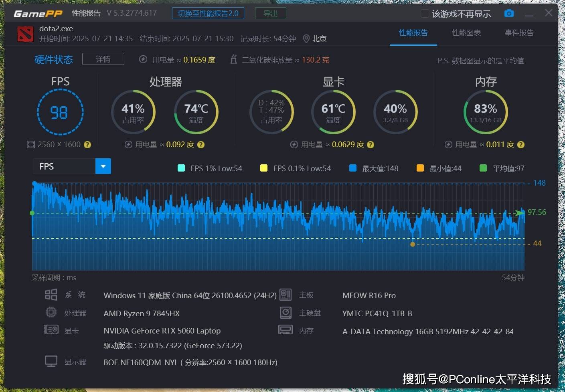565x392 pixels.
Task: Click the help icon beside CPU power 0.092
Action: point(201,145)
